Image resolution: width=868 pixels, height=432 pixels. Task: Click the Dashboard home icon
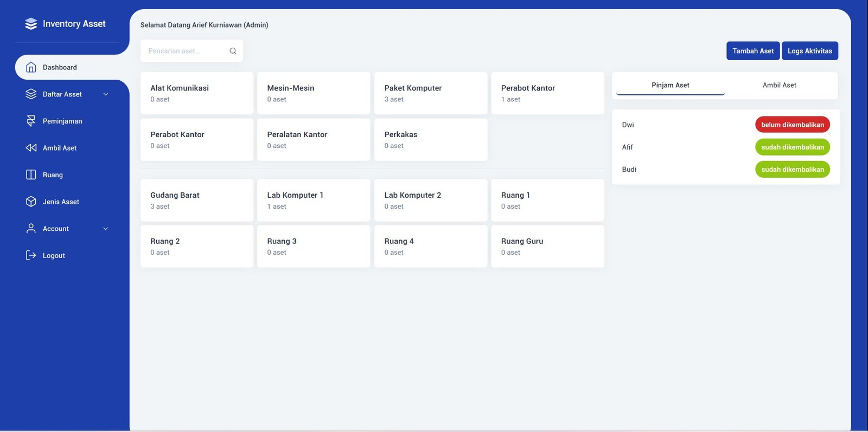[x=31, y=67]
